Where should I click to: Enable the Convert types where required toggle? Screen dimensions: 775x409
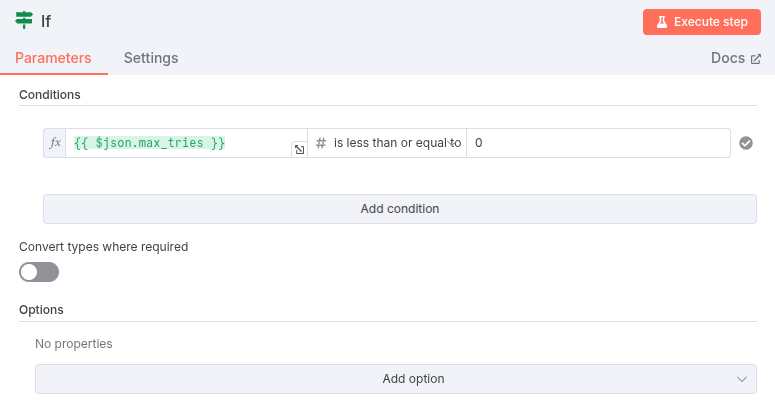coord(40,272)
